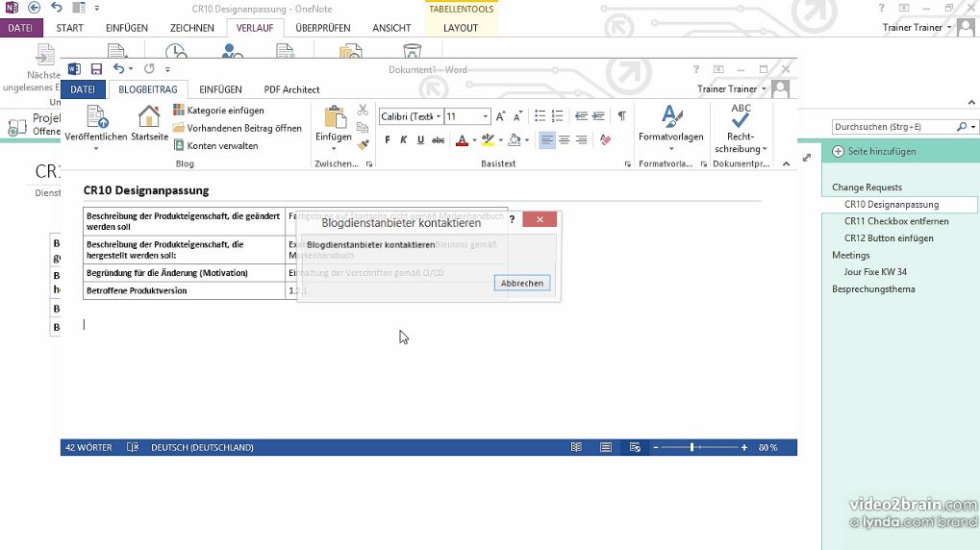Switch to OneNote ANSICHT tab
Viewport: 980px width, 550px height.
point(391,28)
